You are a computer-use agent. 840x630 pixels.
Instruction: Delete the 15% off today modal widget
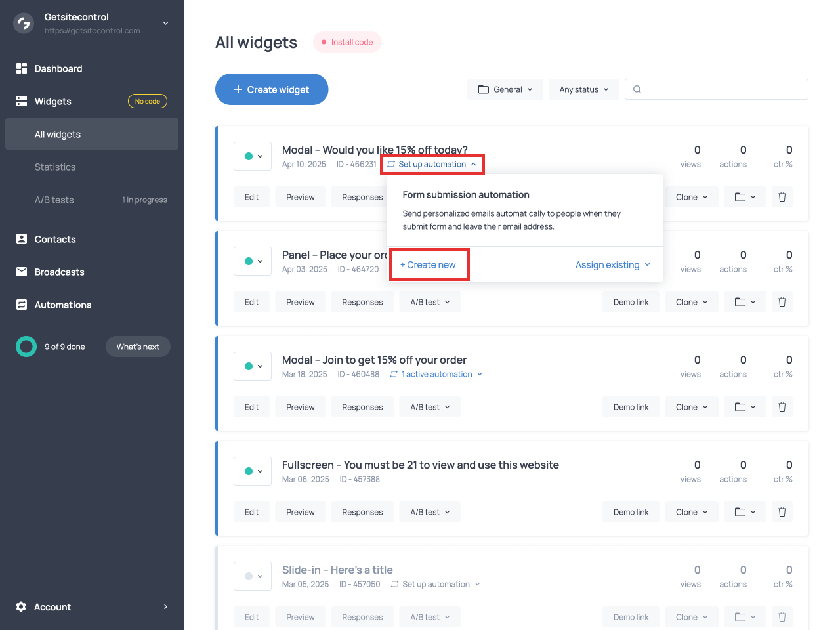[x=782, y=197]
